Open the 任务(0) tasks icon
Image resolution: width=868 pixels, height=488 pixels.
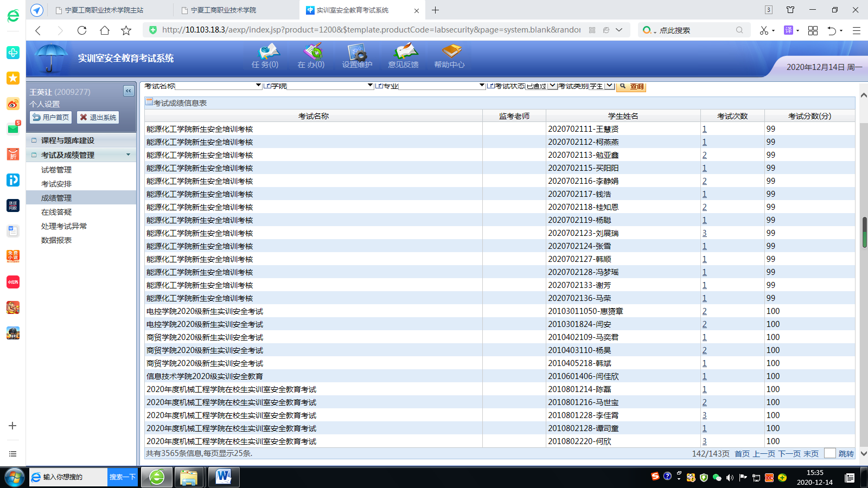(x=265, y=56)
